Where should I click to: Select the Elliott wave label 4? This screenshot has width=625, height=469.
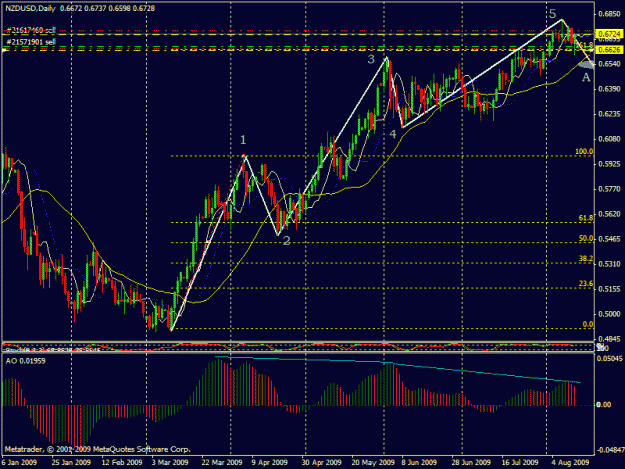393,134
